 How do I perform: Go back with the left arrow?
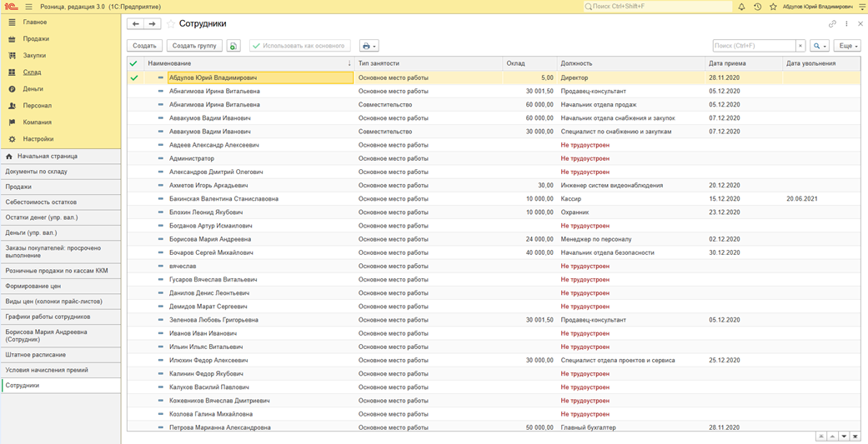point(136,24)
